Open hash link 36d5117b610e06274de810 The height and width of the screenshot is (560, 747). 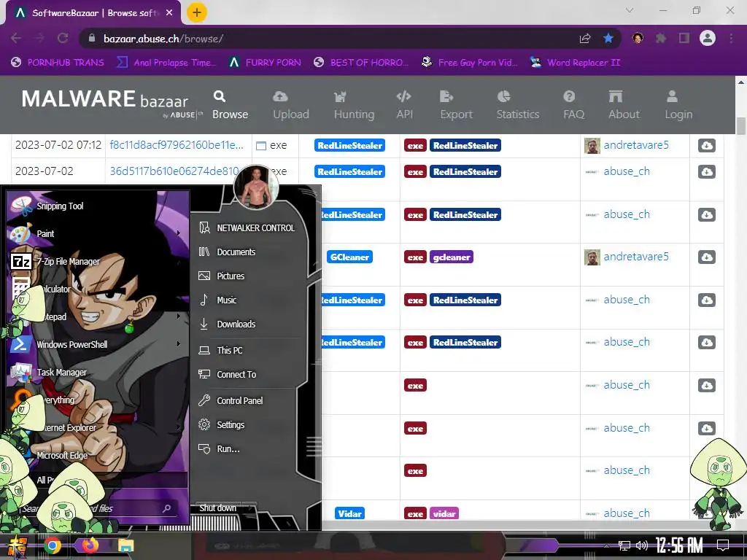coord(174,171)
